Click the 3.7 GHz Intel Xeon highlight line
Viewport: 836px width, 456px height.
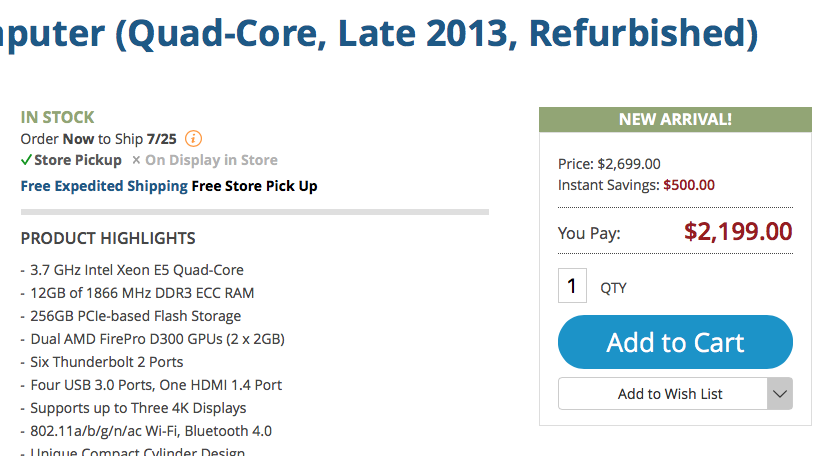(x=136, y=270)
